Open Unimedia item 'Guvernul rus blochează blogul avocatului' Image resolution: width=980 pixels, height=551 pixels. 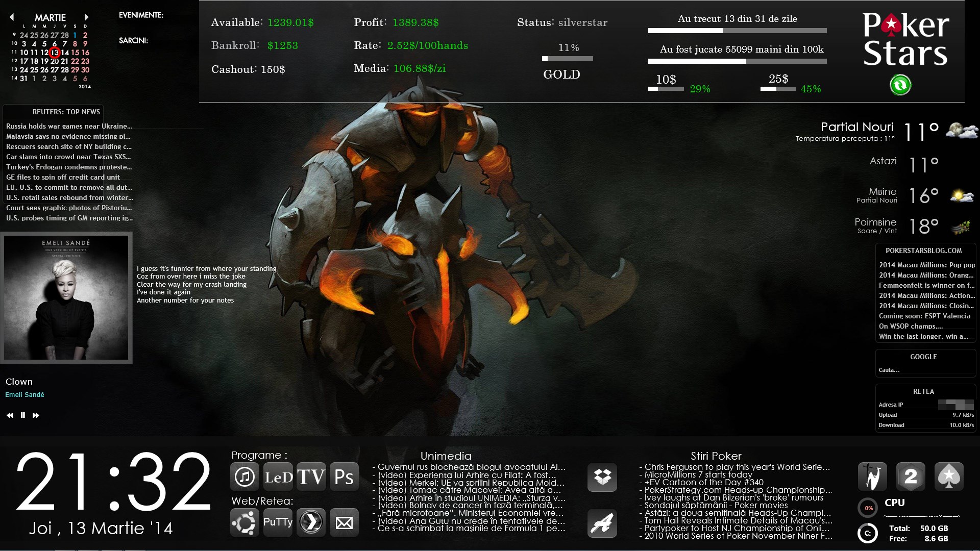pos(469,467)
